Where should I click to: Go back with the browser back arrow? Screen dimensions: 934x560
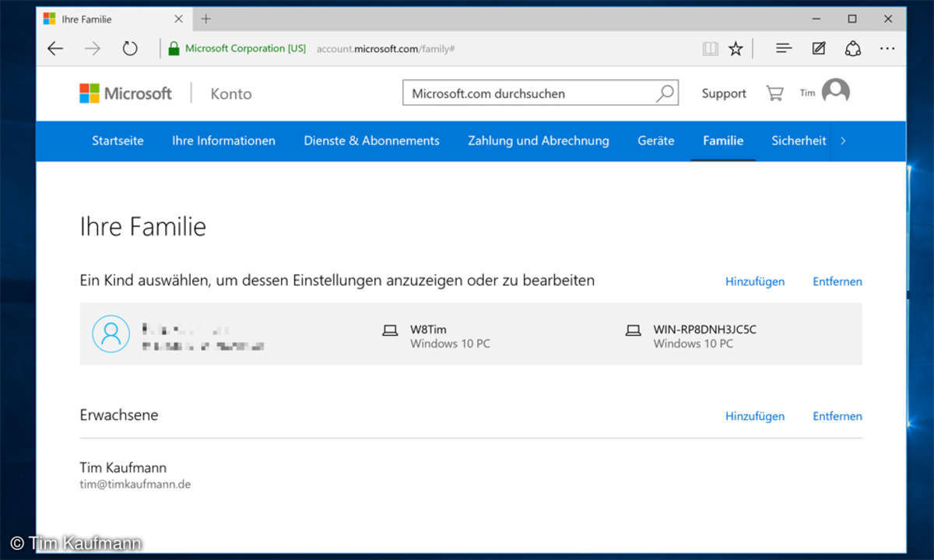pyautogui.click(x=55, y=48)
